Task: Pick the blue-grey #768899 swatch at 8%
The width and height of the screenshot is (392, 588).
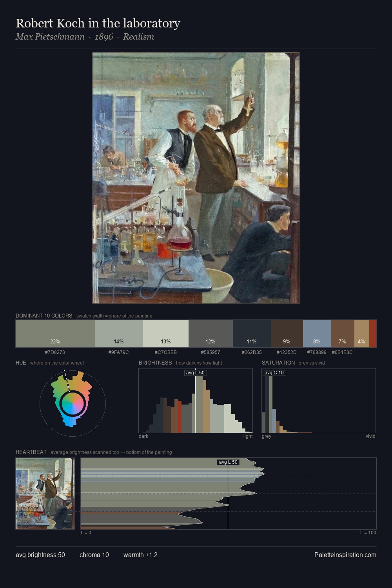Action: point(317,334)
